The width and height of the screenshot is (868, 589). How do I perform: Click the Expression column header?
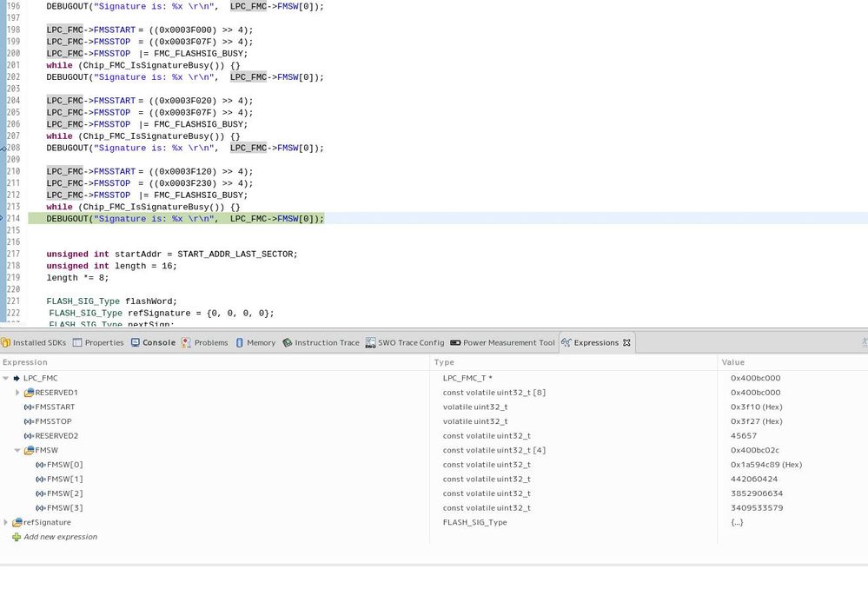coord(25,362)
